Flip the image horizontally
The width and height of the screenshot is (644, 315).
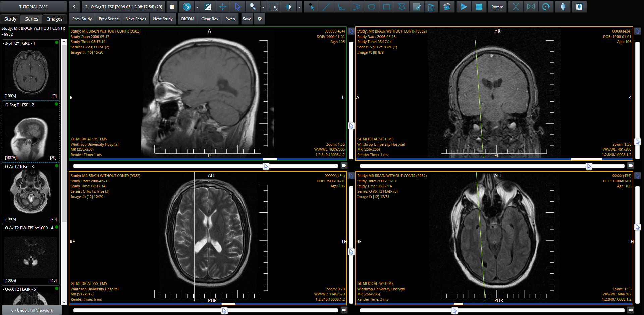pyautogui.click(x=531, y=7)
